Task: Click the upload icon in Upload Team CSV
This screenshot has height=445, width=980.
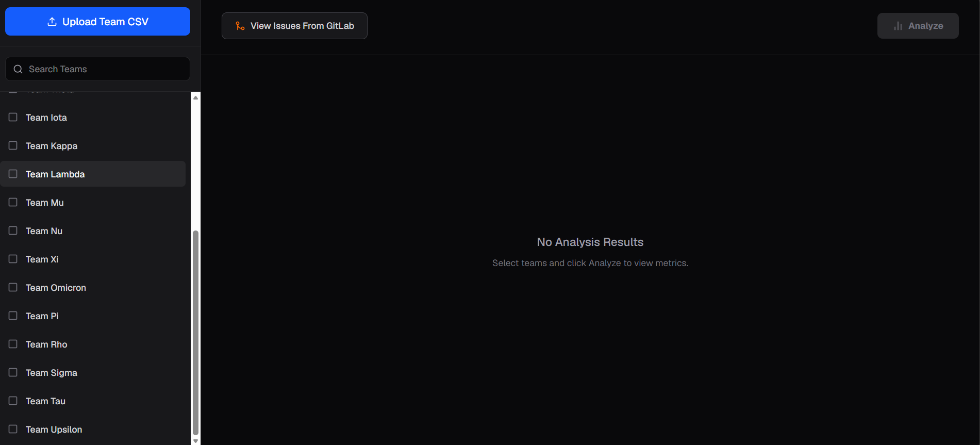Action: tap(52, 22)
